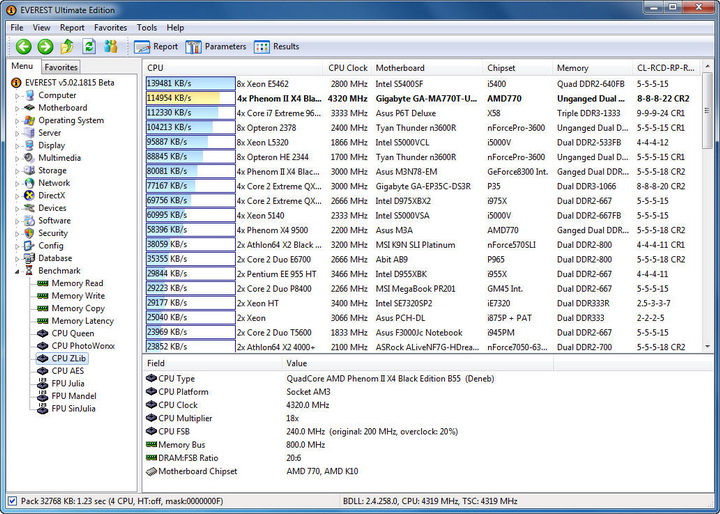Select the highlighted 114954 KB/s result bar
720x514 pixels.
(x=191, y=98)
